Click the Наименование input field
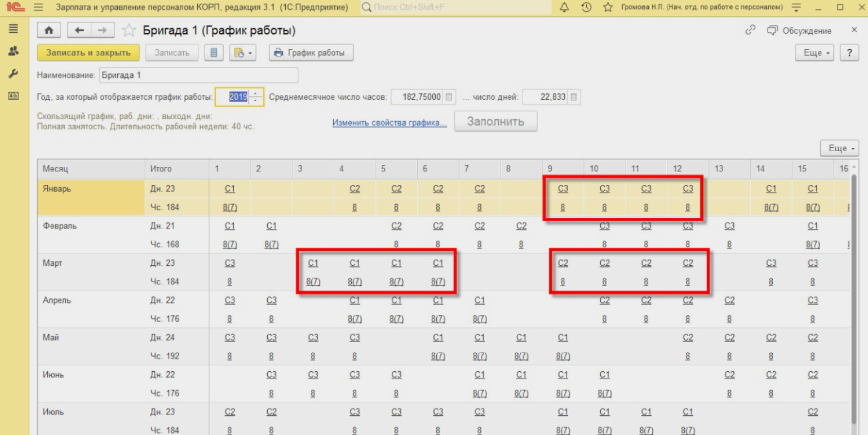Viewport: 868px width, 435px height. 198,75
